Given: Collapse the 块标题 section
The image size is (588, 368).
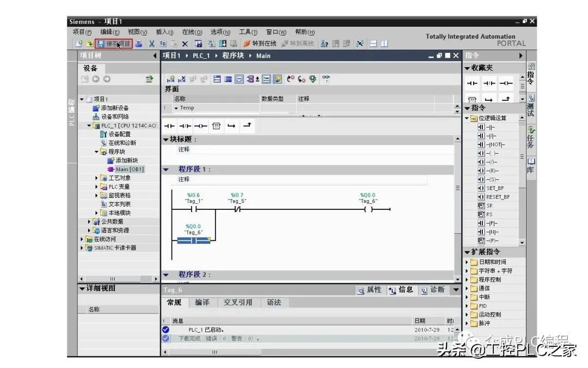Looking at the screenshot, I should coord(166,140).
